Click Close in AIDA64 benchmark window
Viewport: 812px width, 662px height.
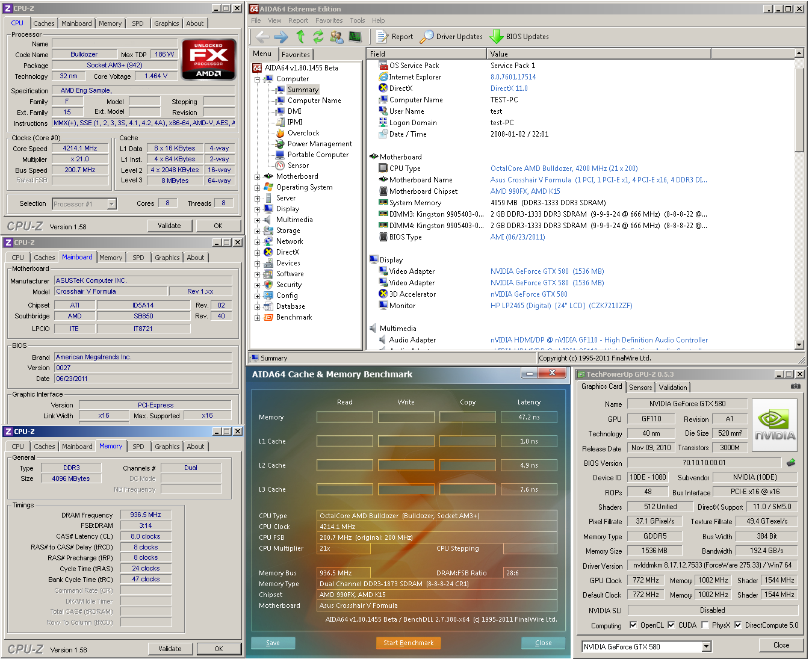pyautogui.click(x=543, y=643)
